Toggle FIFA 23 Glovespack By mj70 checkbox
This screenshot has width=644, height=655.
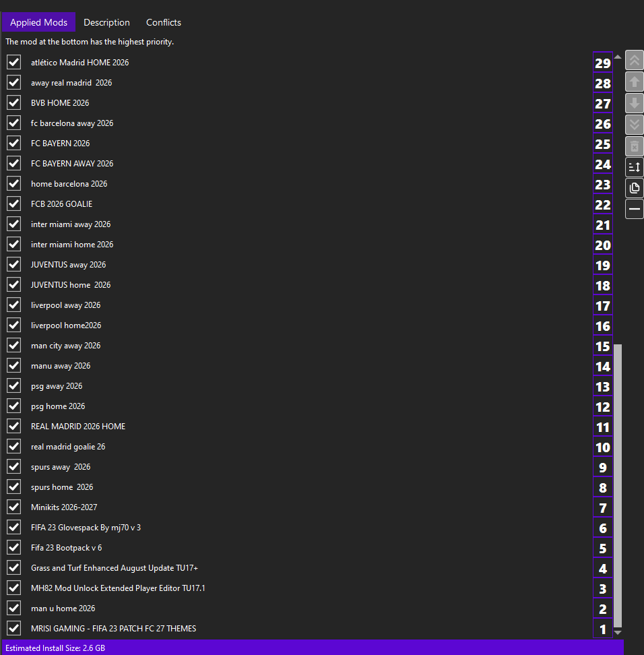point(13,527)
